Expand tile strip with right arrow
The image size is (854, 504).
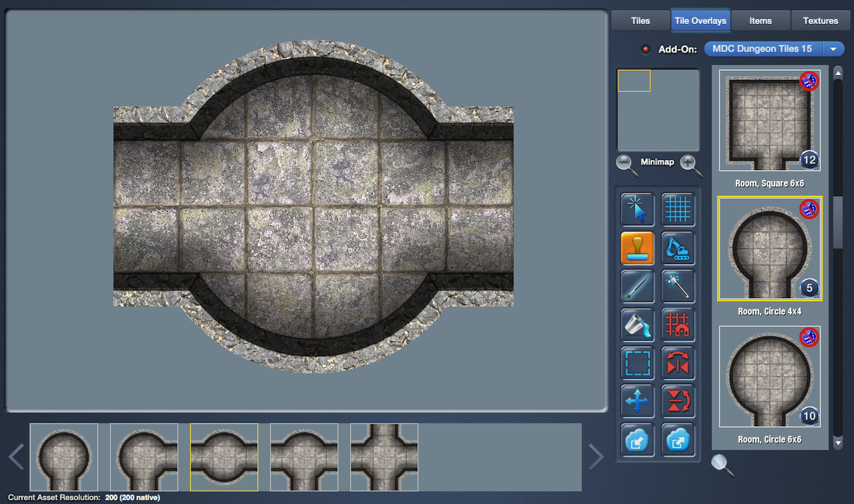(x=596, y=457)
